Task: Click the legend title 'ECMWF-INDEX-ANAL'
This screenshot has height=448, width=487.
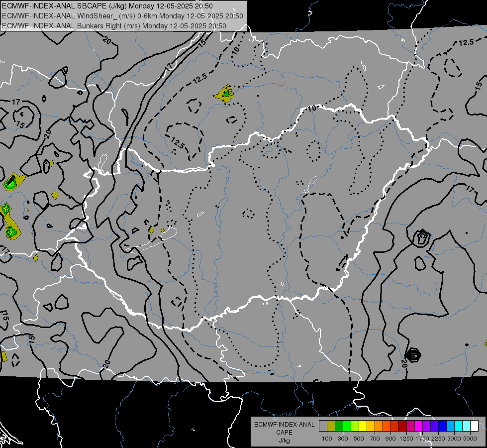Action: [x=284, y=425]
